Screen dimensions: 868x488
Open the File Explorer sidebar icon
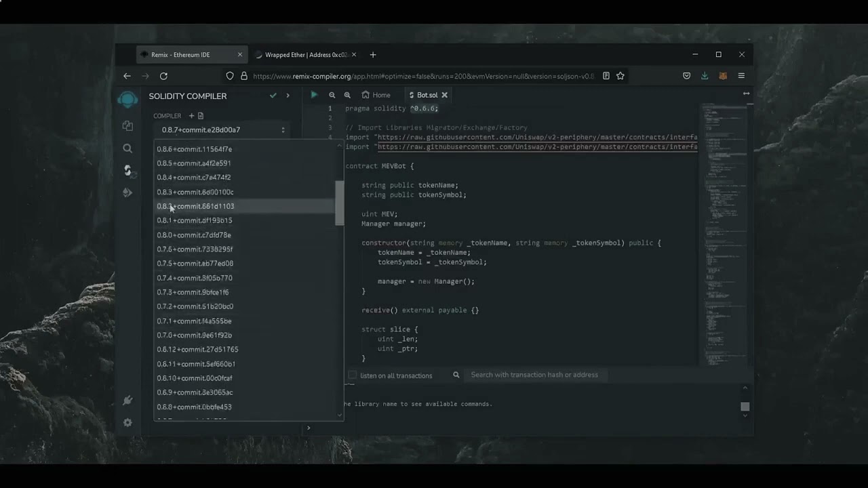tap(127, 126)
